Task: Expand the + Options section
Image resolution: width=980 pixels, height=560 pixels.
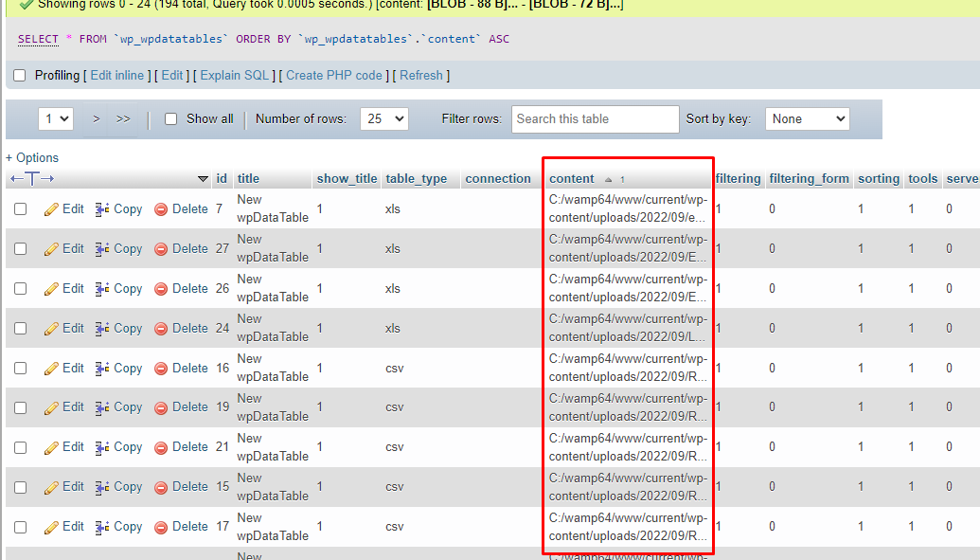Action: (x=32, y=157)
